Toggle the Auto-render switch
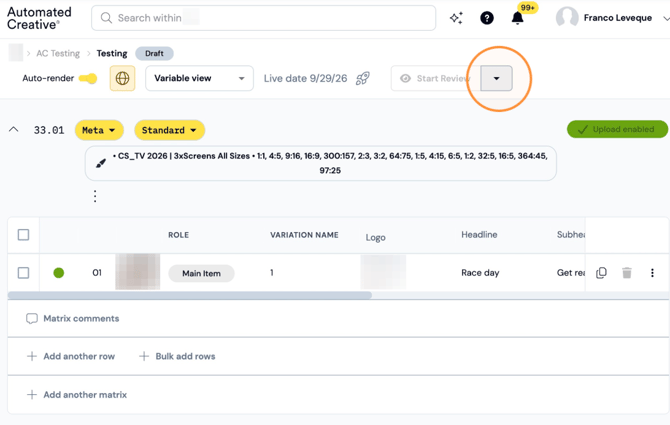The height and width of the screenshot is (425, 670). point(88,78)
